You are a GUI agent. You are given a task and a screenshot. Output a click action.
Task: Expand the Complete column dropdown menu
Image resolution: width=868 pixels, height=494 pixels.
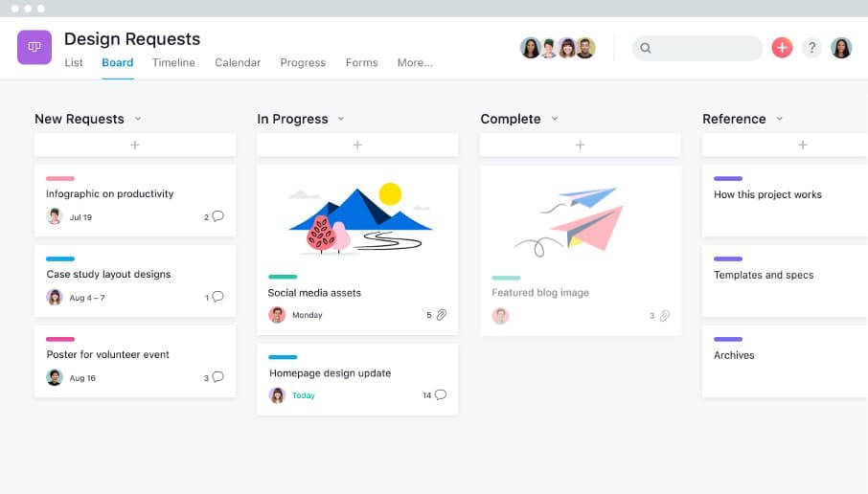pos(555,119)
